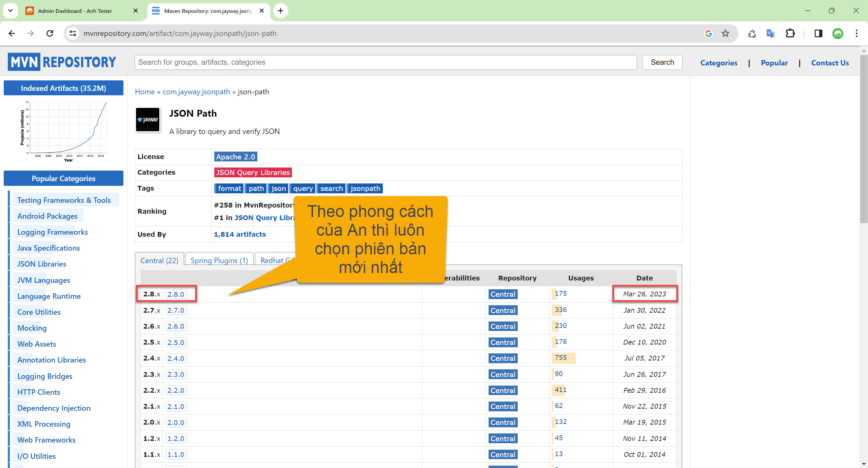Open Contact Us link
The width and height of the screenshot is (868, 468).
point(830,63)
